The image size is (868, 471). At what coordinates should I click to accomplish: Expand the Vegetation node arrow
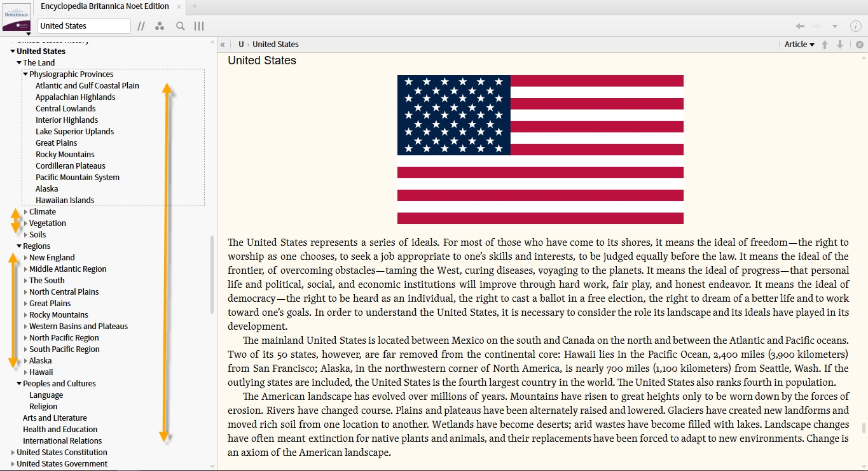[x=25, y=223]
